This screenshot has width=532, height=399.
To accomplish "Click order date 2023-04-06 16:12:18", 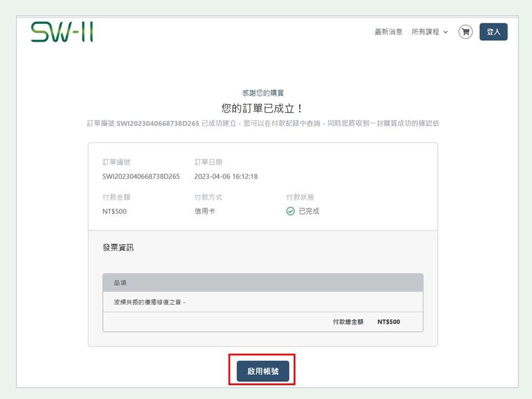I will tap(226, 177).
